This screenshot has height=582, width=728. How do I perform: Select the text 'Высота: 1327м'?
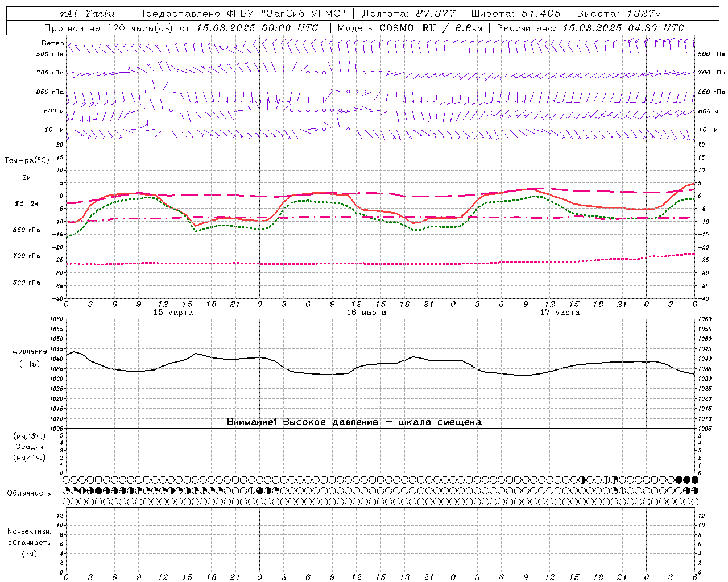pos(619,14)
